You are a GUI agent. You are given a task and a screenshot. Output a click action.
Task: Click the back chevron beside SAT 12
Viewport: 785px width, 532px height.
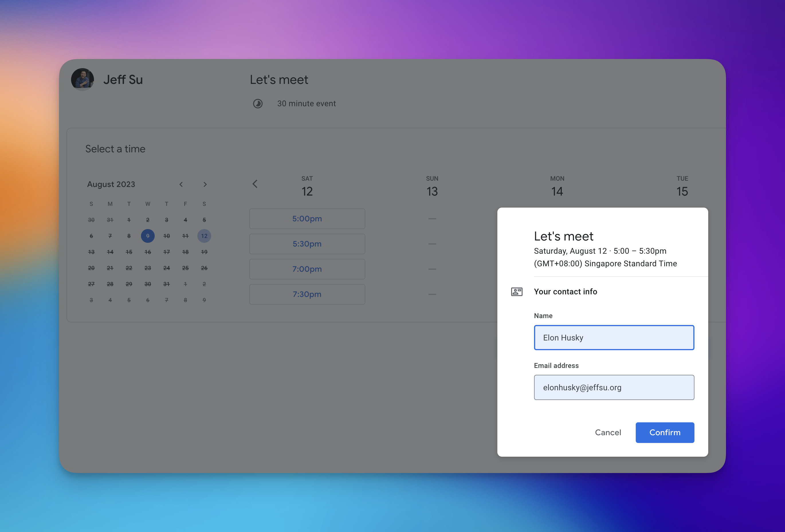click(255, 184)
